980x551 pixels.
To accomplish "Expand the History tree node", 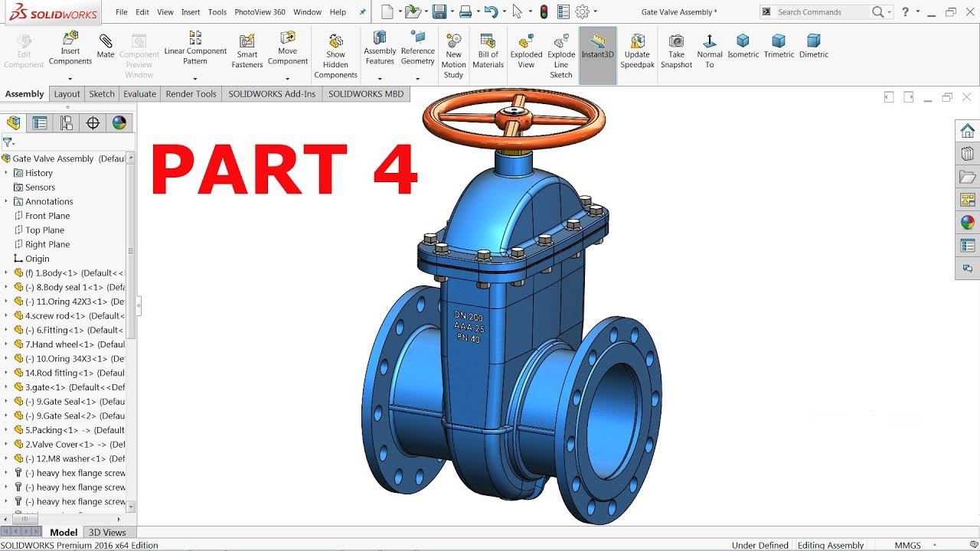I will (x=6, y=173).
